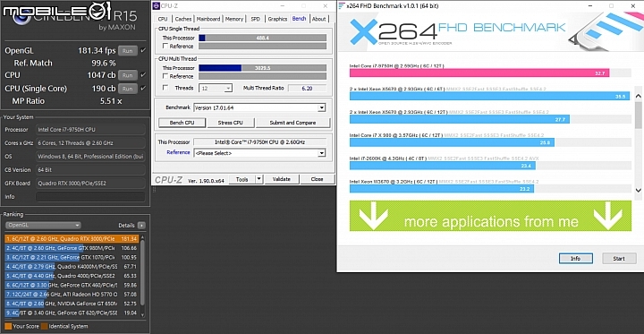Select ranking row 6 GeForce GTX 460
This screenshot has height=334, width=644.
(72, 285)
